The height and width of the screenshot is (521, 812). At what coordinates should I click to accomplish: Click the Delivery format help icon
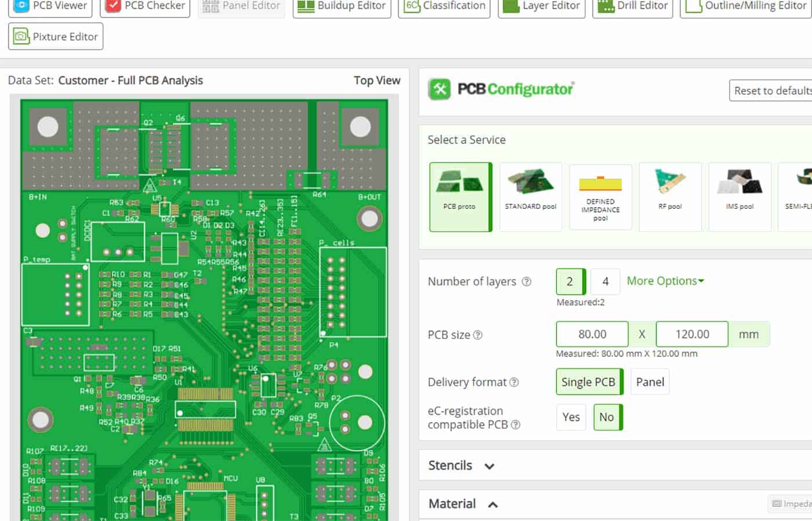(x=514, y=382)
